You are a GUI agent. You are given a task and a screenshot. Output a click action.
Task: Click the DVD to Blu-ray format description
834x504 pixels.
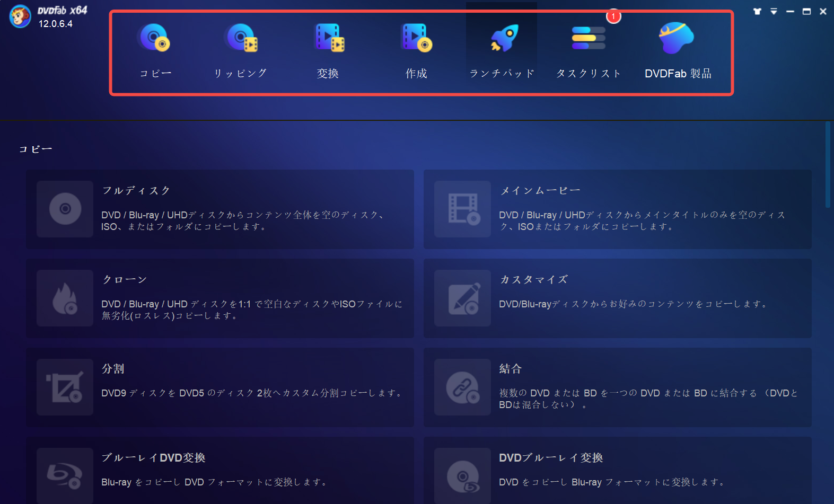click(612, 482)
